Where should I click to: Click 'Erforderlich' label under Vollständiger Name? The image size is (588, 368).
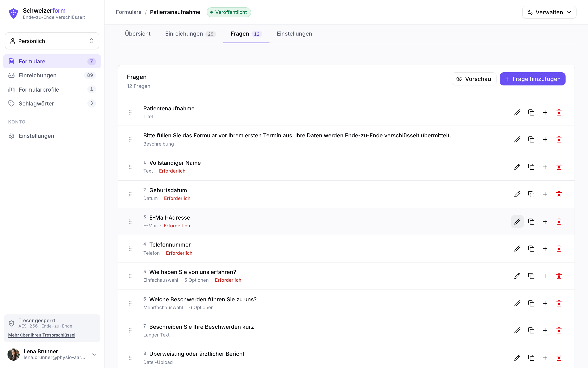pyautogui.click(x=172, y=171)
